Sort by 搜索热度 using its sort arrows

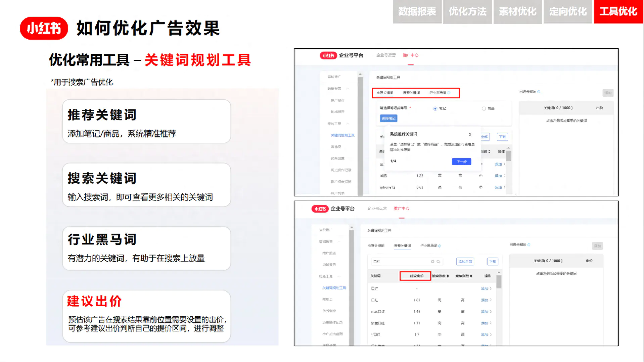pos(448,276)
